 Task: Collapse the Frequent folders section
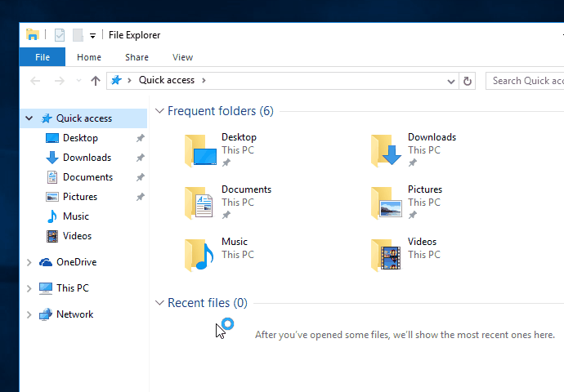(x=159, y=111)
